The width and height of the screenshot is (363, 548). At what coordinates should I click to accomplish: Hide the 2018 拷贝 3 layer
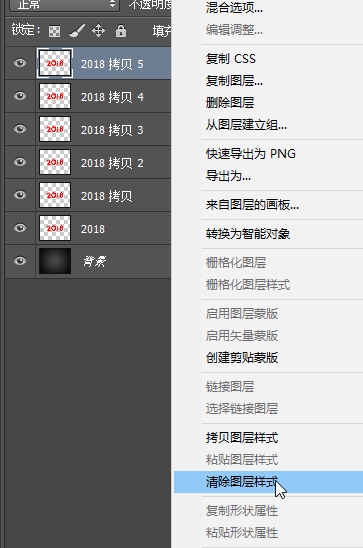pyautogui.click(x=20, y=129)
